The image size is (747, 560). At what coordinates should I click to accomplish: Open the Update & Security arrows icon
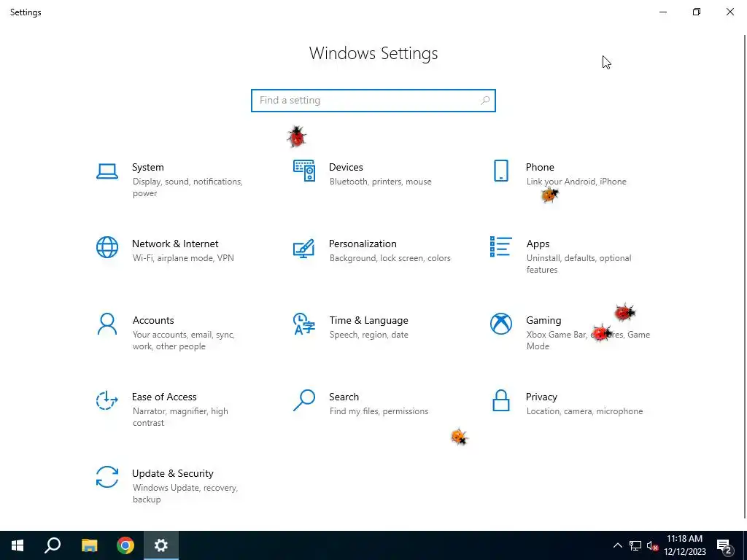click(x=107, y=477)
